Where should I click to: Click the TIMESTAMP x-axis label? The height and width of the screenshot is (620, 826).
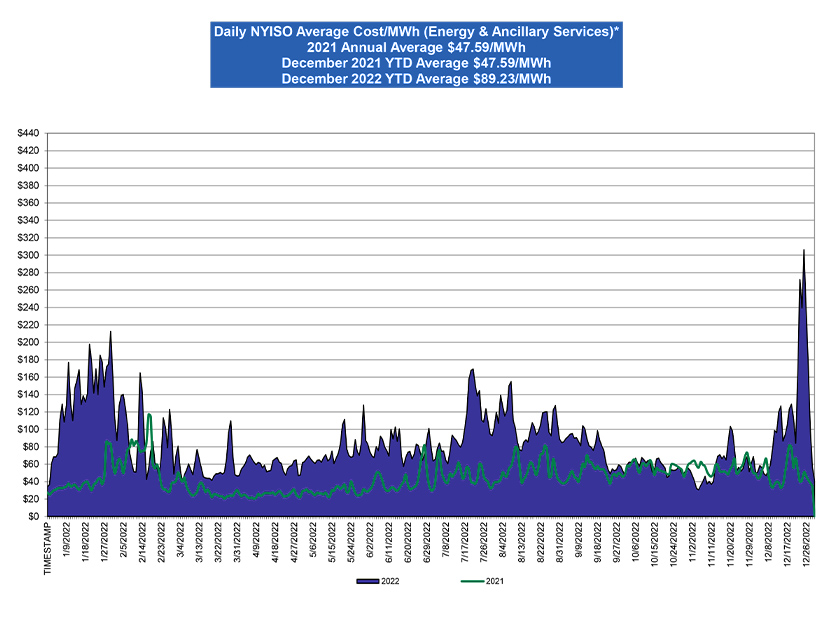point(48,545)
